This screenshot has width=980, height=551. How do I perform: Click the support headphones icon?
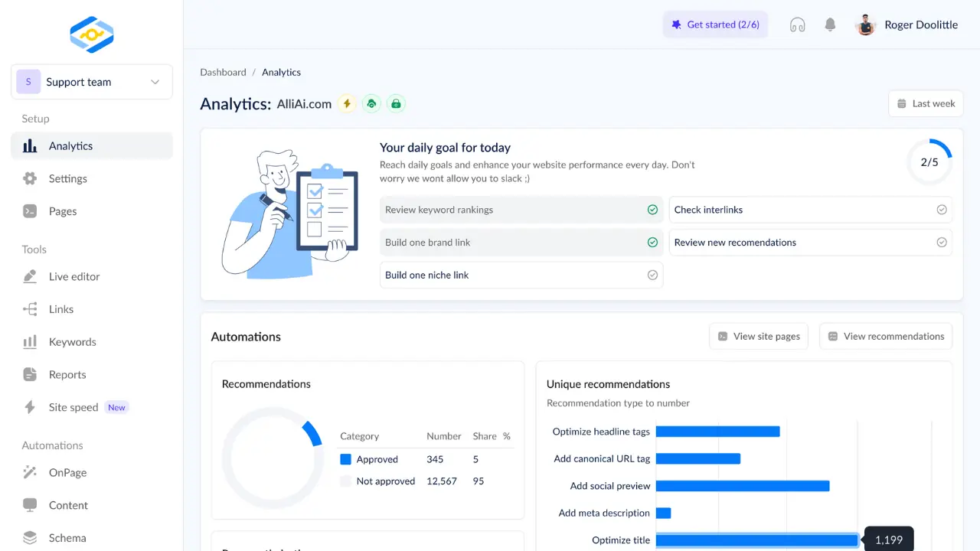click(x=797, y=24)
